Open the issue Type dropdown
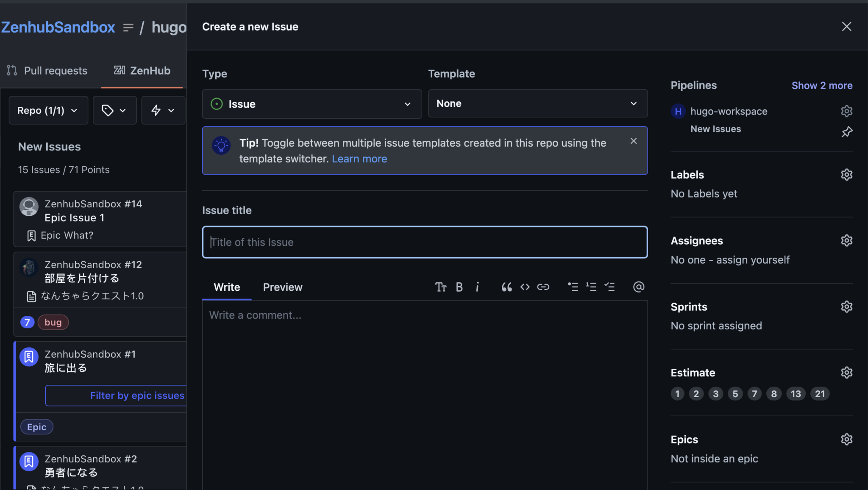 (312, 104)
